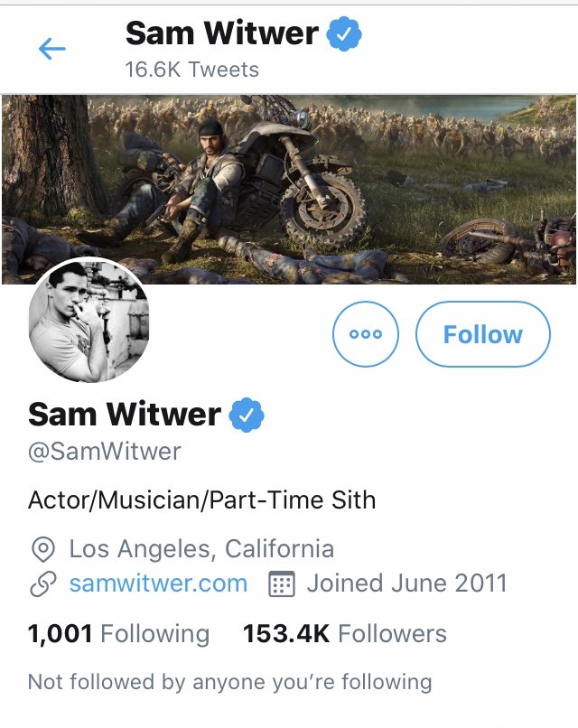
Task: Click the location pin icon
Action: tap(42, 548)
